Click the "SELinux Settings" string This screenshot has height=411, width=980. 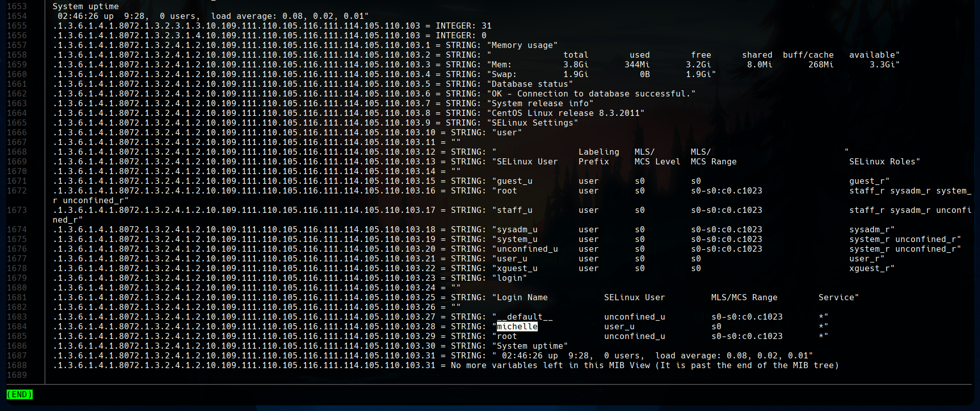pyautogui.click(x=532, y=123)
